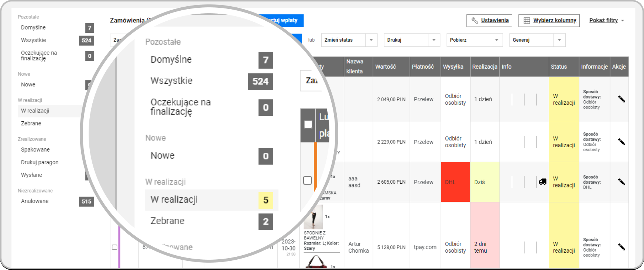Click the Wartość column header

(391, 66)
